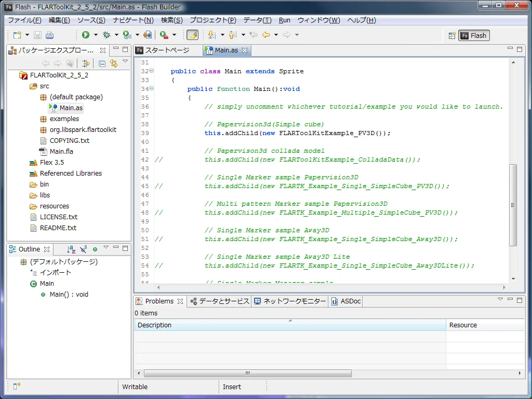Select Main.fla file in explorer
532x399 pixels.
point(61,151)
